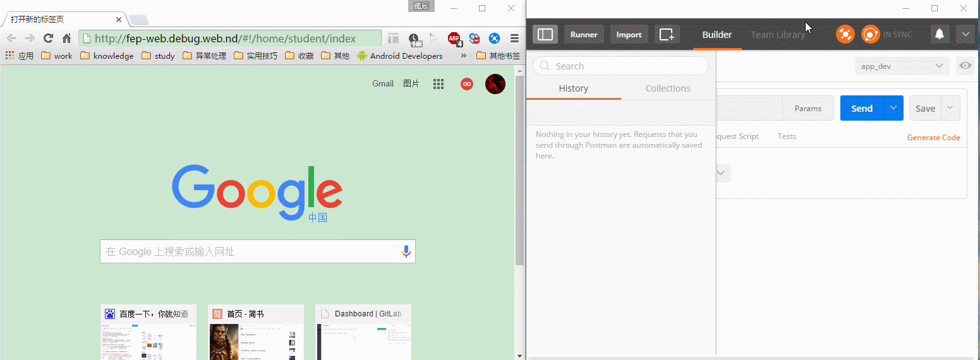Expand the Send button dropdown arrow
This screenshot has width=980, height=360.
click(893, 108)
